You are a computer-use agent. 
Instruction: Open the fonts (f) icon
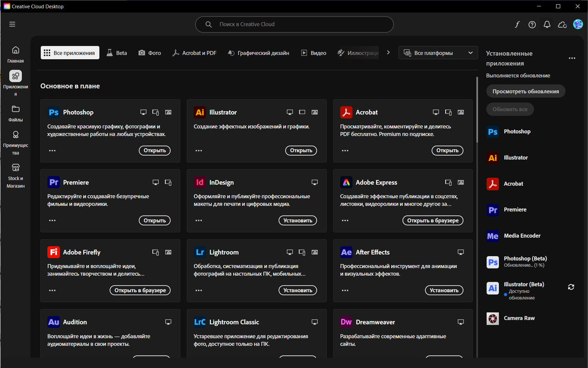pyautogui.click(x=517, y=25)
